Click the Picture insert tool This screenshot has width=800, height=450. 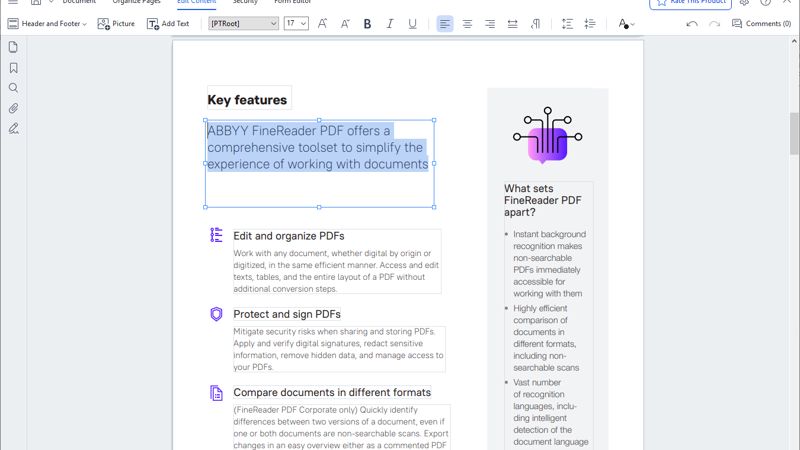point(116,23)
